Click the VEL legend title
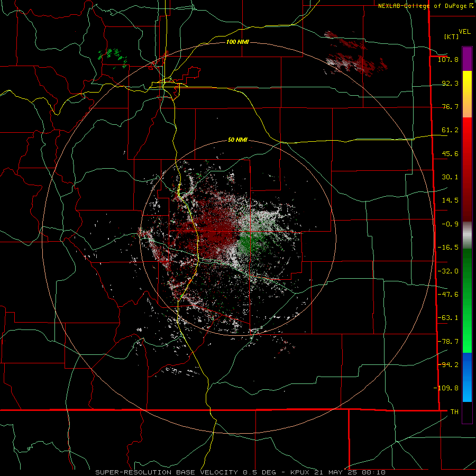The height and width of the screenshot is (476, 476). (x=464, y=32)
